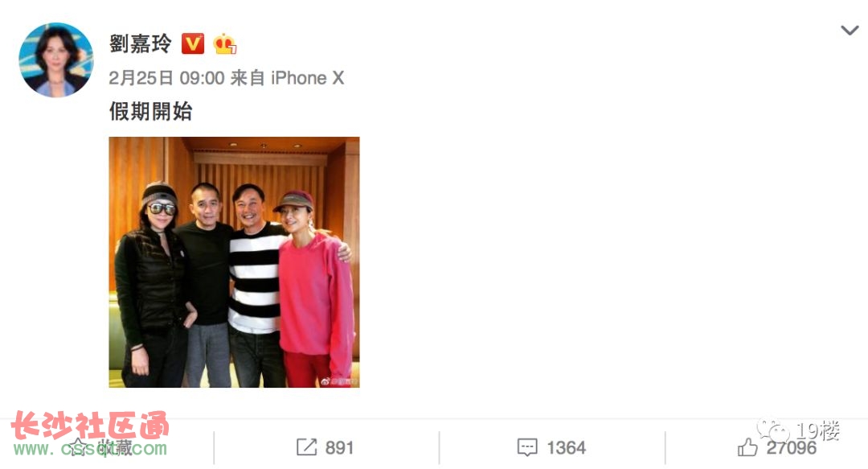Click the Weibo watermark on the photo
868x469 pixels.
tap(339, 381)
